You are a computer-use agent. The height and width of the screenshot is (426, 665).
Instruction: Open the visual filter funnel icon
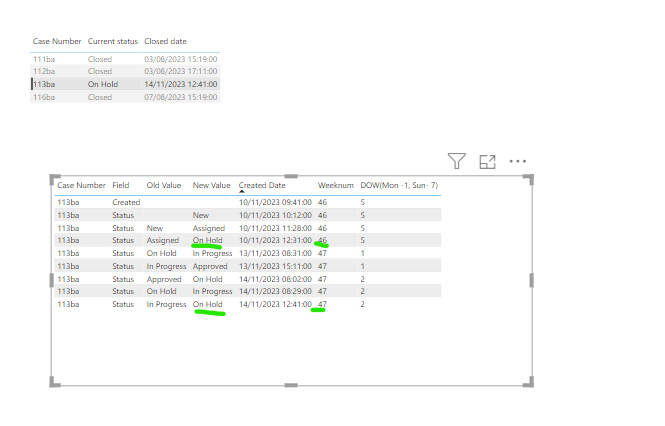pyautogui.click(x=457, y=161)
